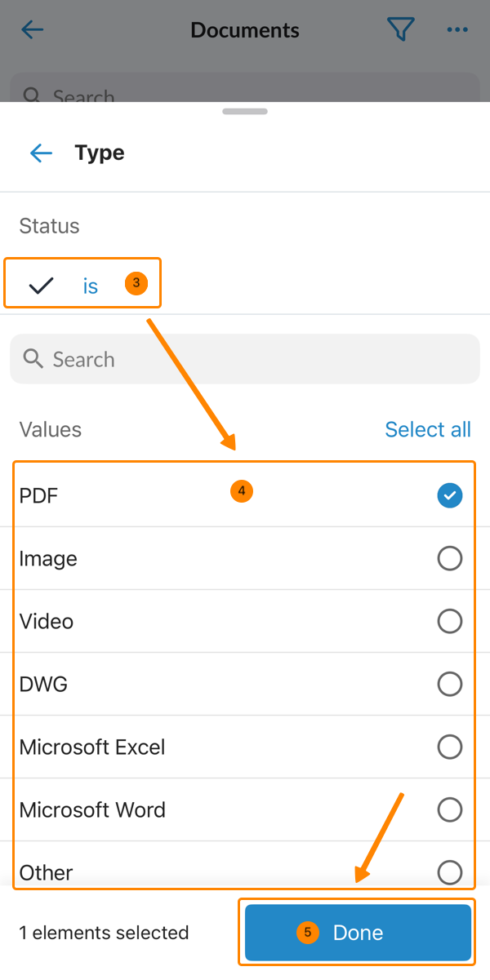
Task: Select the Other file type circle
Action: coord(449,872)
